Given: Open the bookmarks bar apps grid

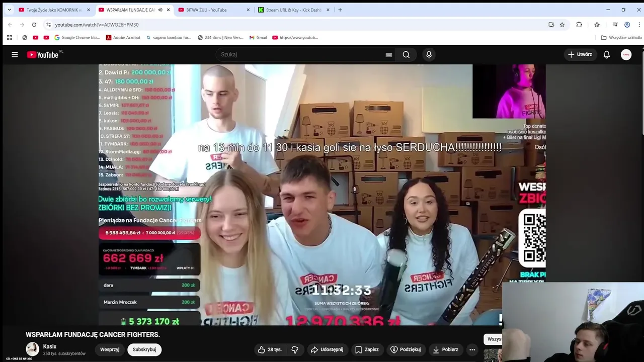Looking at the screenshot, I should (9, 37).
